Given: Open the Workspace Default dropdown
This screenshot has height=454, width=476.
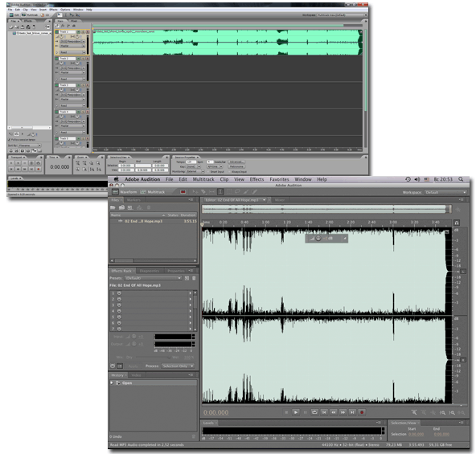Looking at the screenshot, I should [x=445, y=192].
